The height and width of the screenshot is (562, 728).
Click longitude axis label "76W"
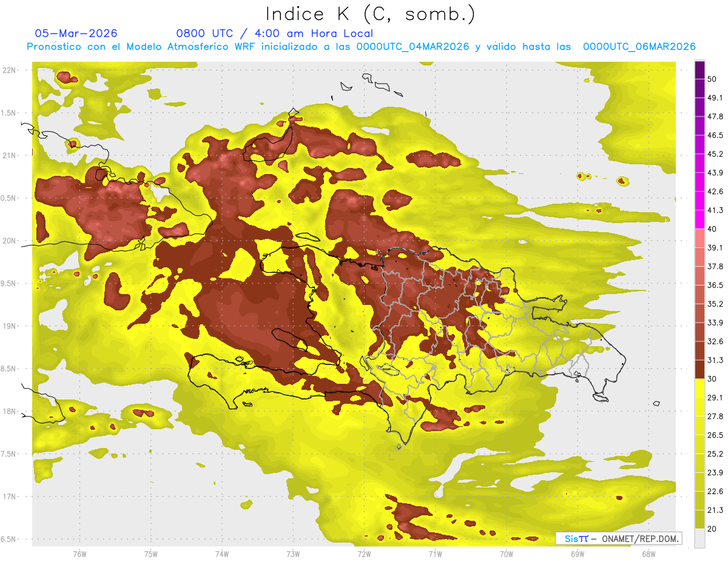[x=79, y=554]
